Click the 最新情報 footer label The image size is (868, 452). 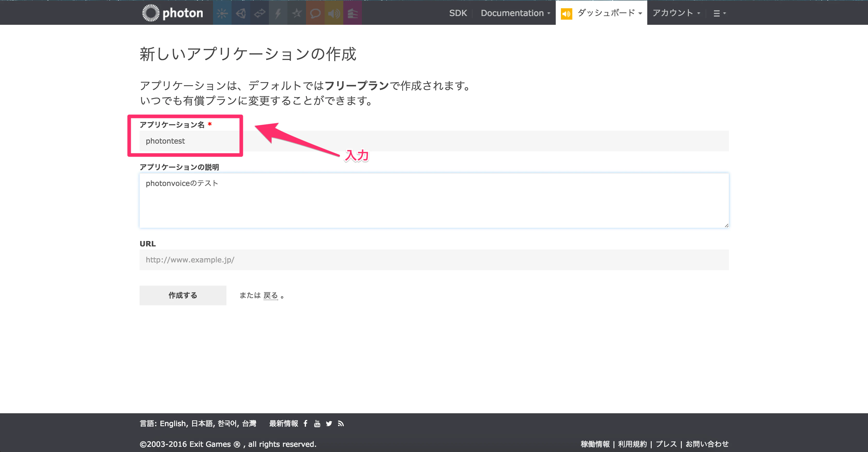tap(283, 424)
